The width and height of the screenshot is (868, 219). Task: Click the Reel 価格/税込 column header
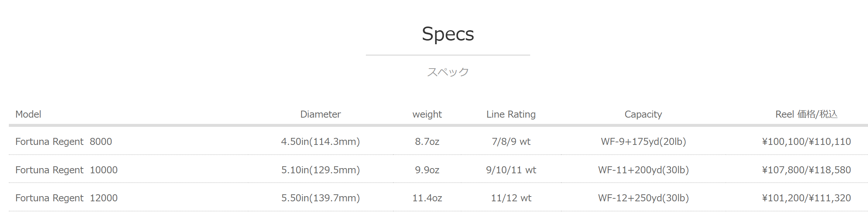(806, 114)
